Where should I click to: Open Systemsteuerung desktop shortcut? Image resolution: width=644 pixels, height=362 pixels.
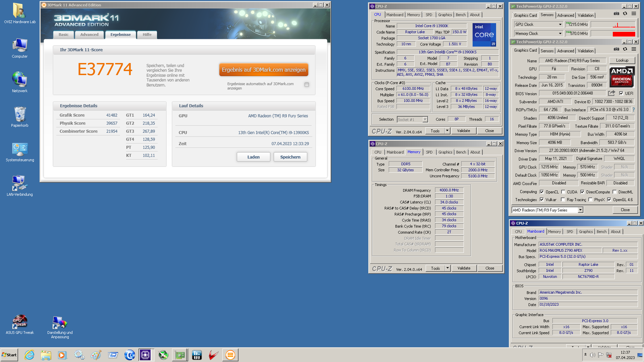[x=19, y=152]
